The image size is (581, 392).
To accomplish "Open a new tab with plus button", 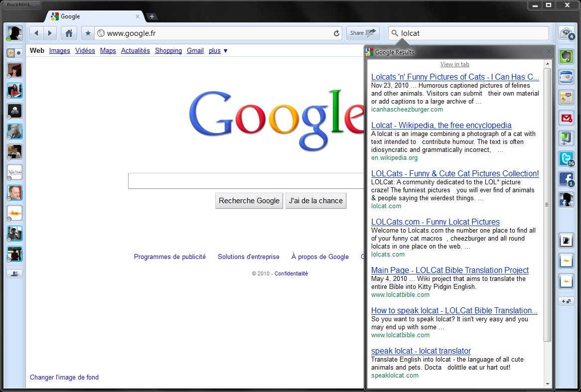I will pyautogui.click(x=151, y=16).
